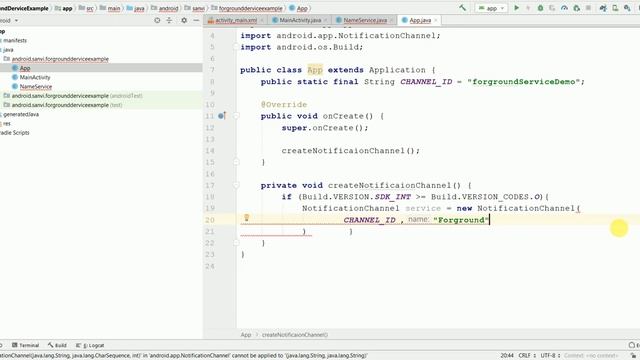Click 'java' in the navigation breadcrumb
The height and width of the screenshot is (360, 640).
pos(139,8)
